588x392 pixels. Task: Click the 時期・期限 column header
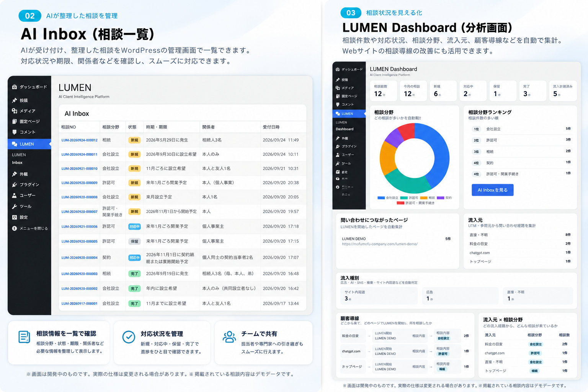pos(157,127)
